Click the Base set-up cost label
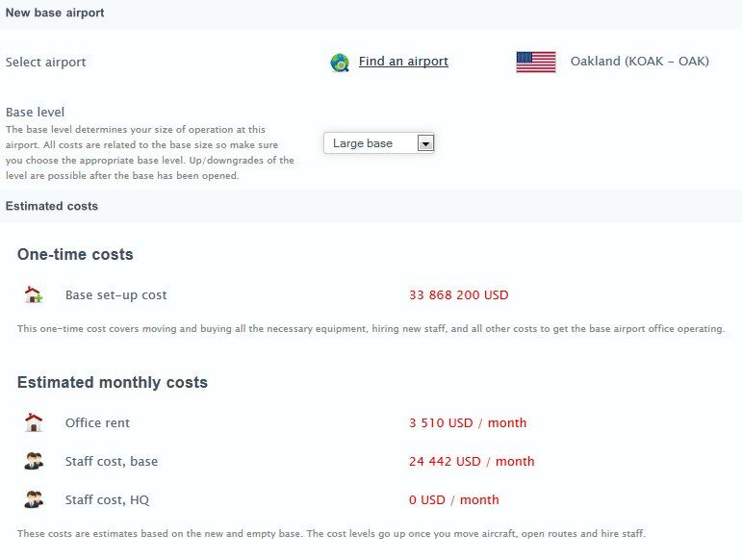The height and width of the screenshot is (560, 742). (x=115, y=295)
